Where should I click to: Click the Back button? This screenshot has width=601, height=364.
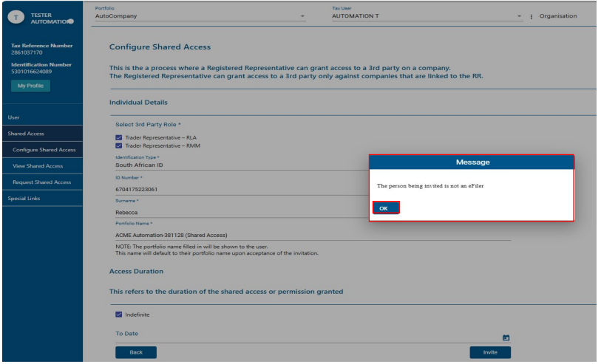tap(136, 352)
